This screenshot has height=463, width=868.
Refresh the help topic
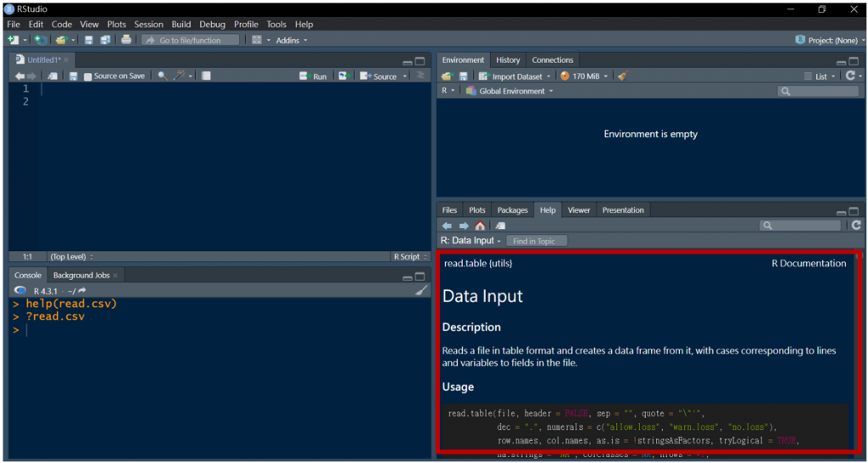coord(856,225)
